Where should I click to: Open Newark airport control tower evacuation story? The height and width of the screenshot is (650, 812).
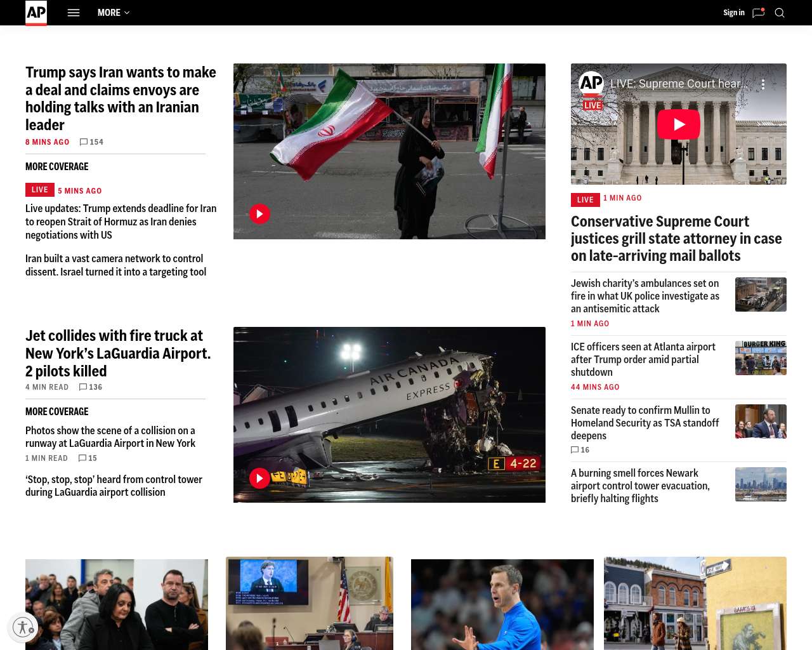point(641,486)
